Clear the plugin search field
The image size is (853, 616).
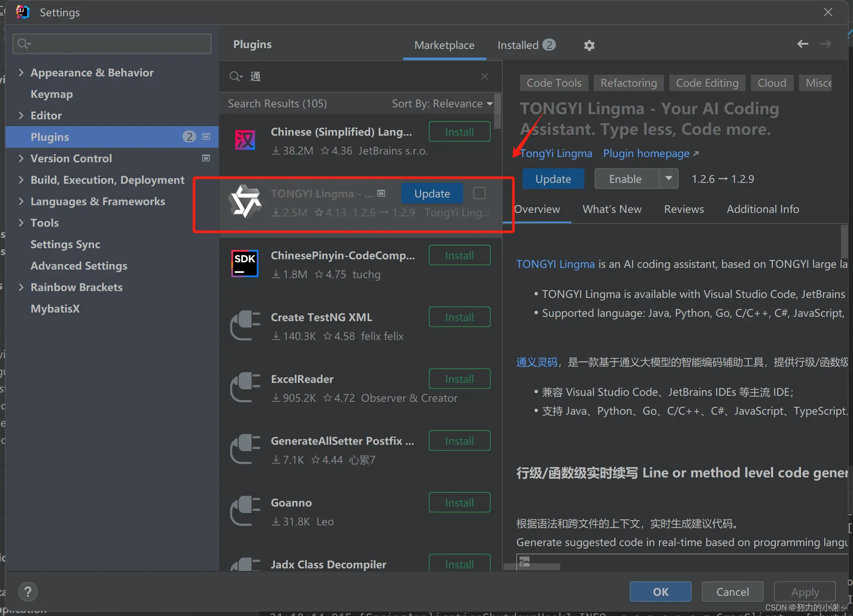pyautogui.click(x=485, y=76)
